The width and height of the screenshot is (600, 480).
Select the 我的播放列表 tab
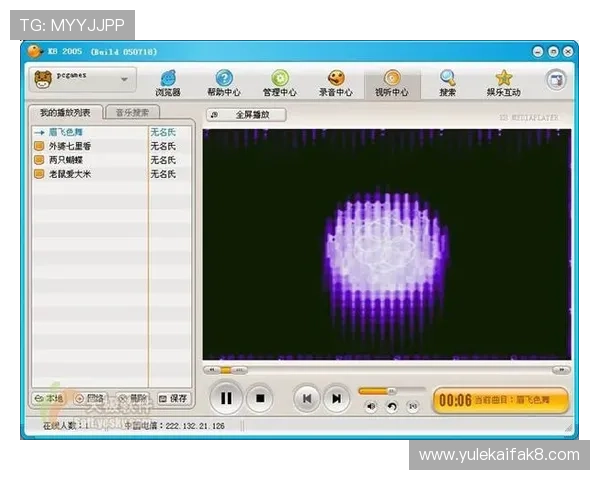pyautogui.click(x=65, y=113)
